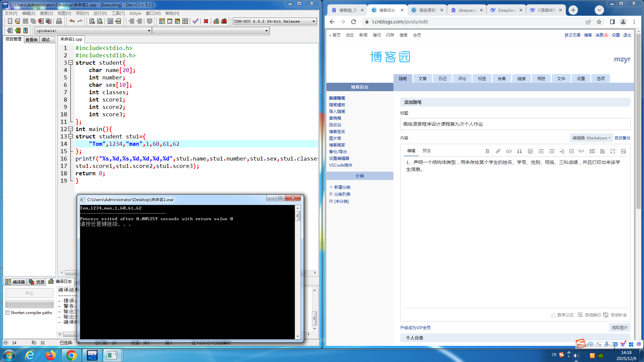Click the undo arrow in Dev-C++ toolbar
The width and height of the screenshot is (644, 362).
pos(72,21)
